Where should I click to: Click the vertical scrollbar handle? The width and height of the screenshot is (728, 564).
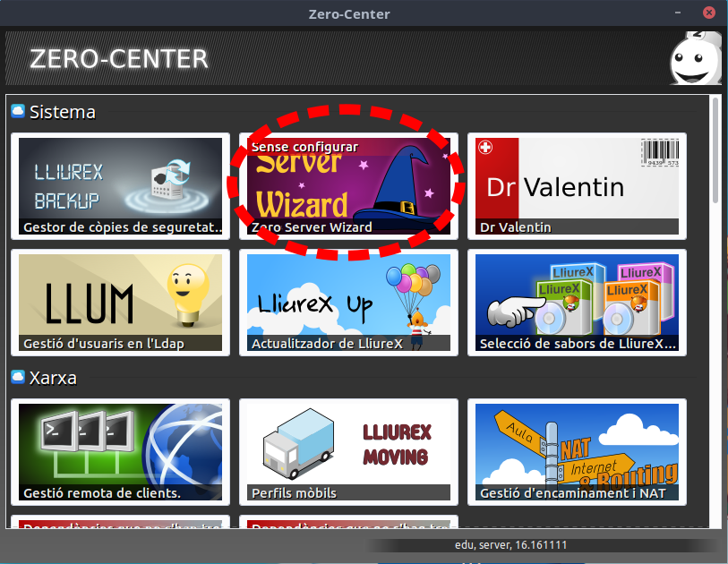click(715, 152)
